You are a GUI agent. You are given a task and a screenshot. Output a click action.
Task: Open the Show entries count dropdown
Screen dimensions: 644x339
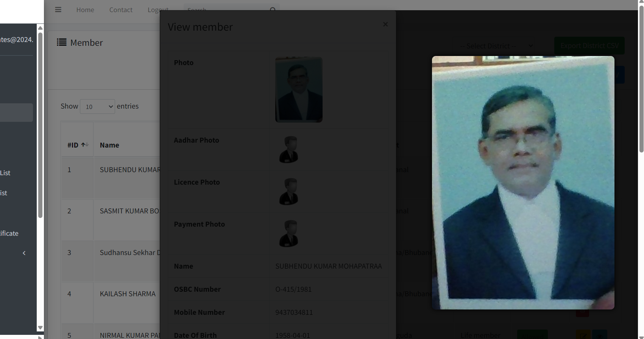tap(97, 107)
